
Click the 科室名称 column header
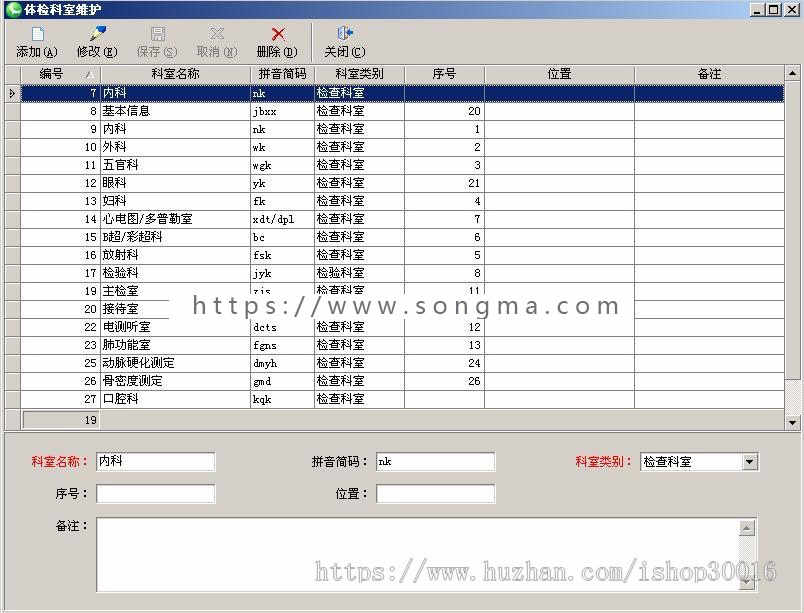175,74
